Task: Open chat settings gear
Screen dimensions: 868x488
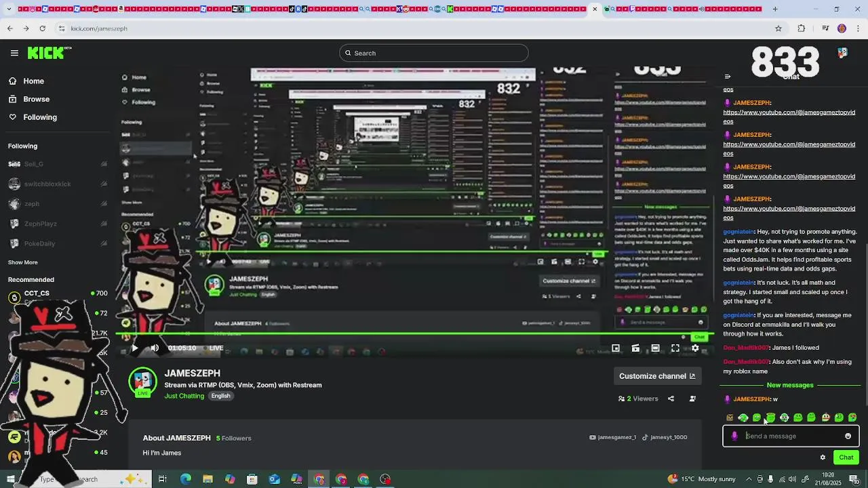Action: click(823, 457)
